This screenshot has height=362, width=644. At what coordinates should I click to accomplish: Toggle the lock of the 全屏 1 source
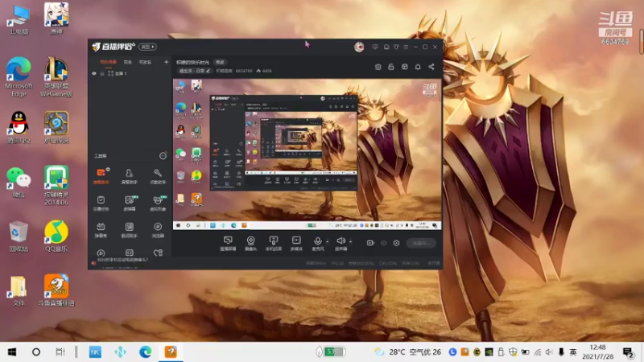tap(102, 73)
